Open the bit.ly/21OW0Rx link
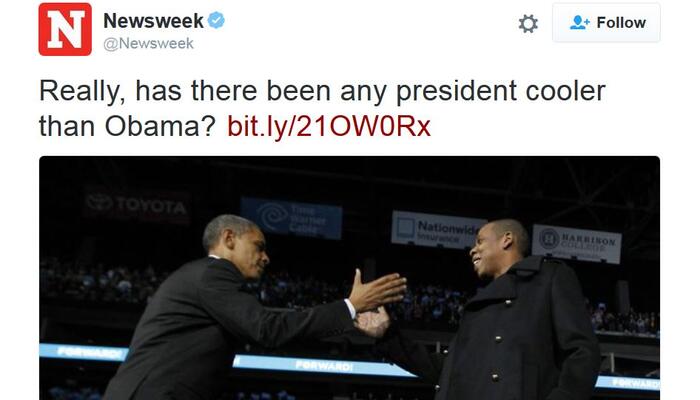Viewport: 700px width, 400px height. 329,126
